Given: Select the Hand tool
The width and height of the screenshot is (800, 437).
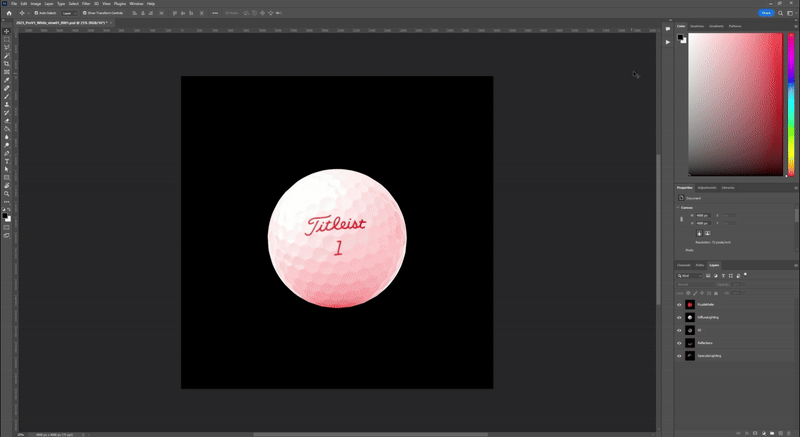Looking at the screenshot, I should pos(7,186).
